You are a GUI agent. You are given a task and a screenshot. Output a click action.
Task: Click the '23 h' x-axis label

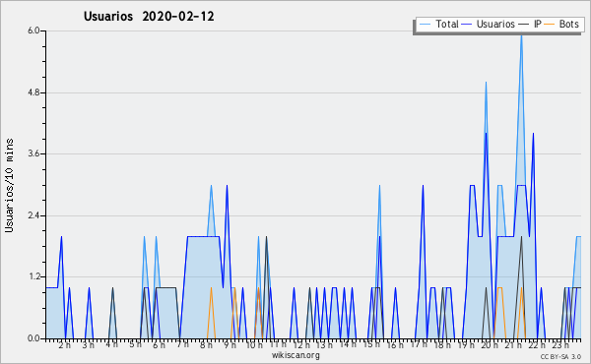tap(560, 345)
